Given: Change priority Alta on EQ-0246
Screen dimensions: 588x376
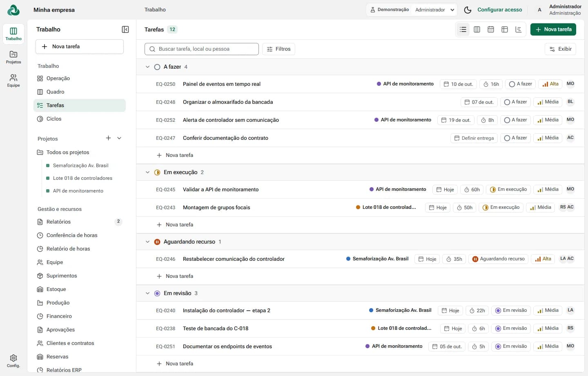Looking at the screenshot, I should [543, 259].
